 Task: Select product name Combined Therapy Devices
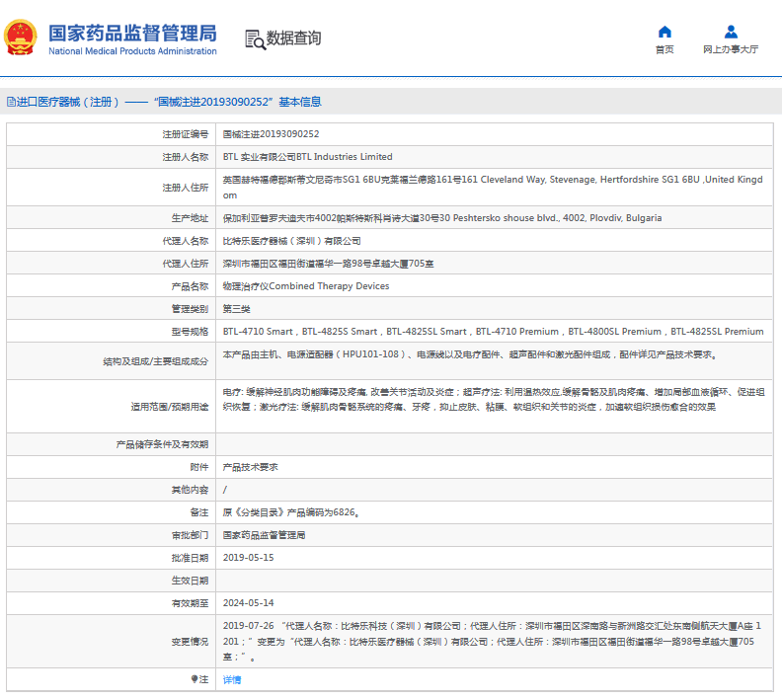306,286
